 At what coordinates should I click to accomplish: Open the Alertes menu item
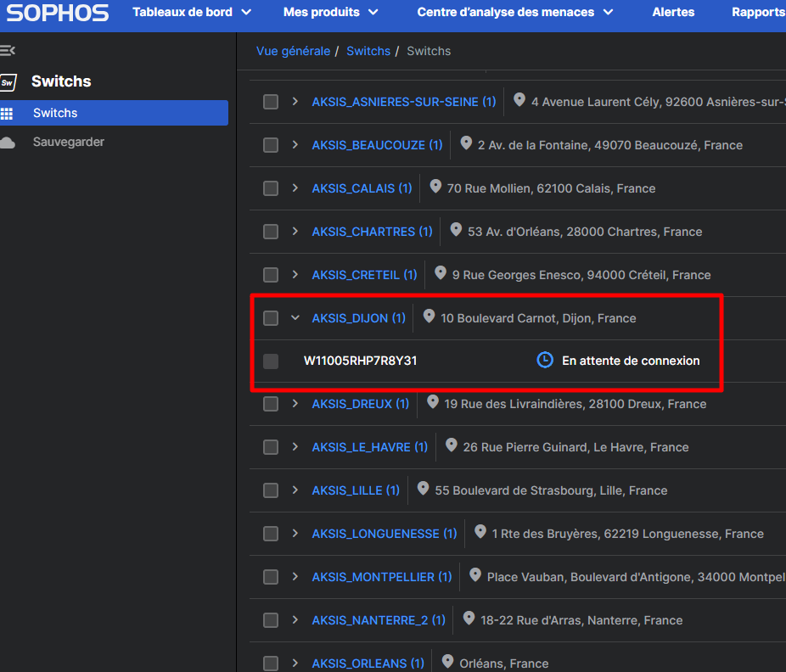click(x=673, y=12)
